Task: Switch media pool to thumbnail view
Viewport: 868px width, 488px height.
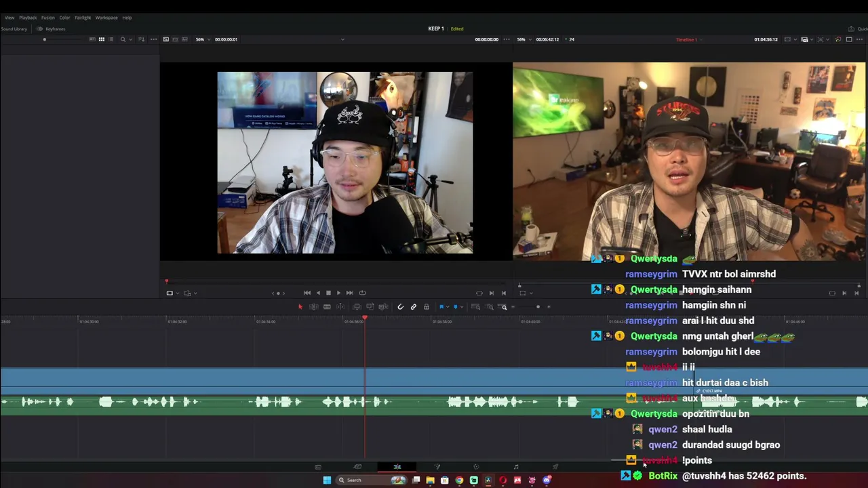Action: click(x=102, y=39)
